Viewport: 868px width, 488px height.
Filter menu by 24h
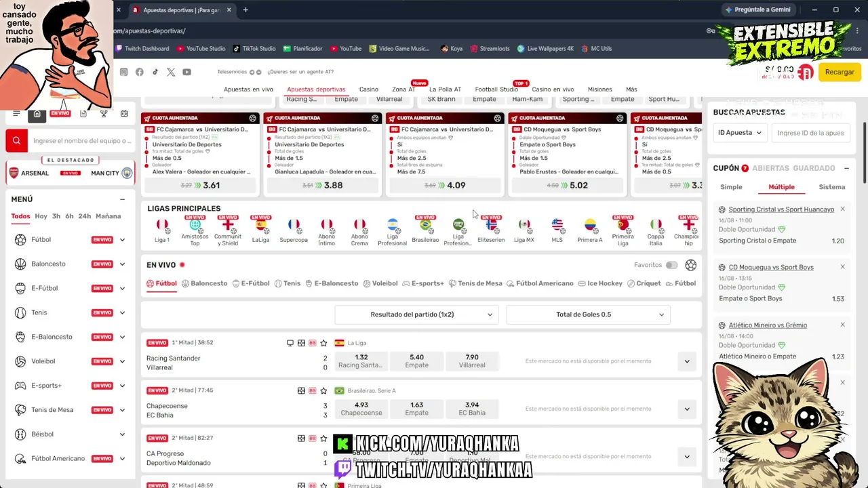point(84,216)
